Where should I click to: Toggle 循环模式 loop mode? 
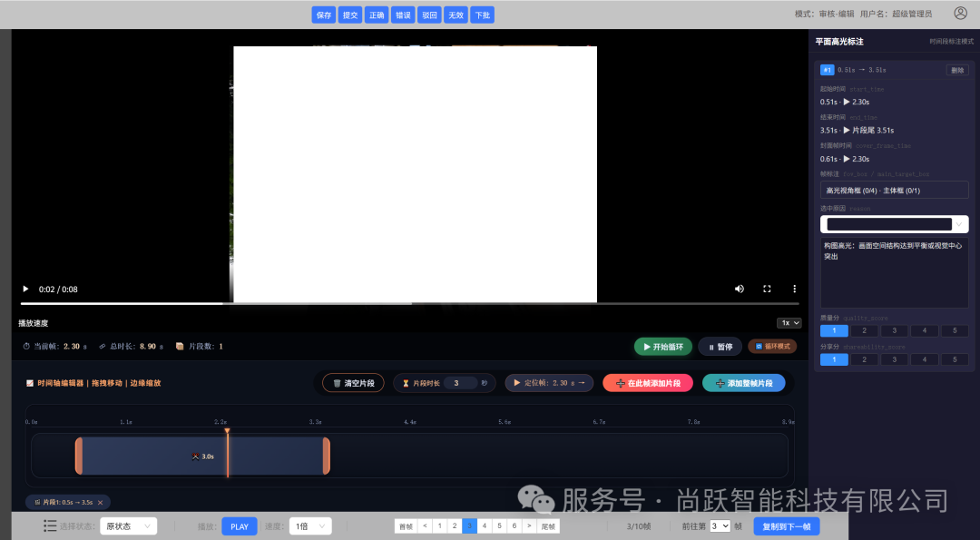click(x=772, y=347)
